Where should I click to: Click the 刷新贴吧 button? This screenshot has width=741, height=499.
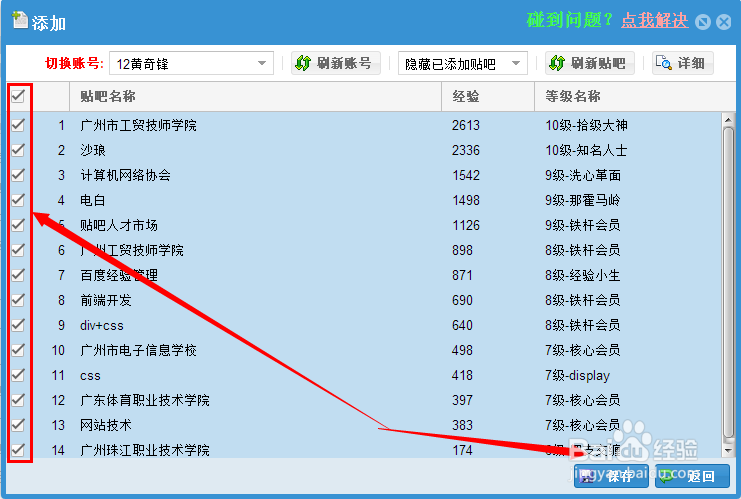click(590, 63)
